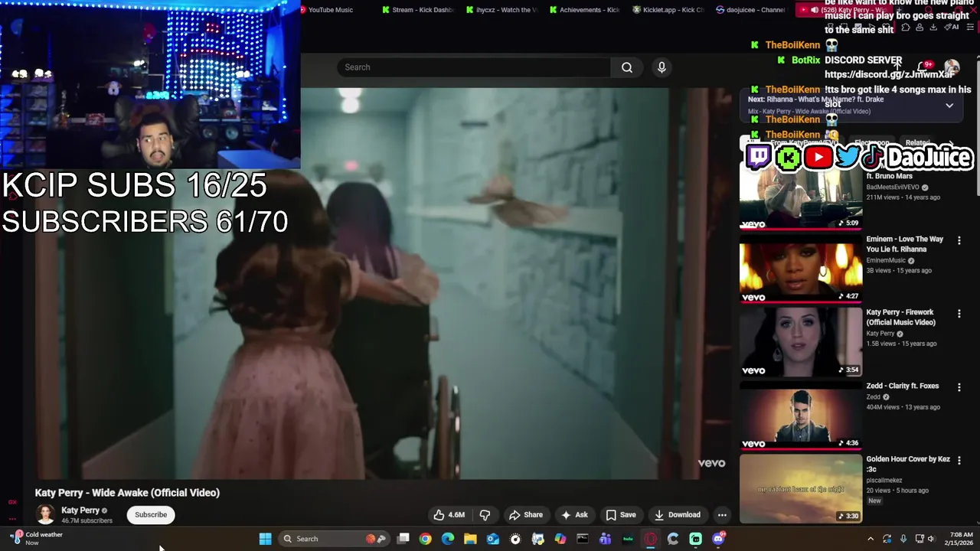Like the Katy Perry video
980x551 pixels.
tap(449, 515)
